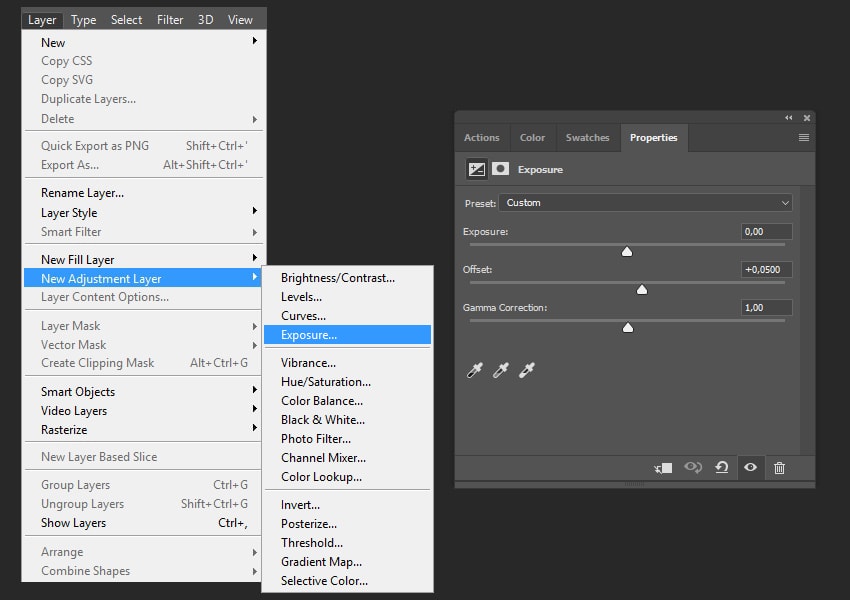The height and width of the screenshot is (600, 850).
Task: Open the Filter menu in menu bar
Action: pyautogui.click(x=170, y=19)
